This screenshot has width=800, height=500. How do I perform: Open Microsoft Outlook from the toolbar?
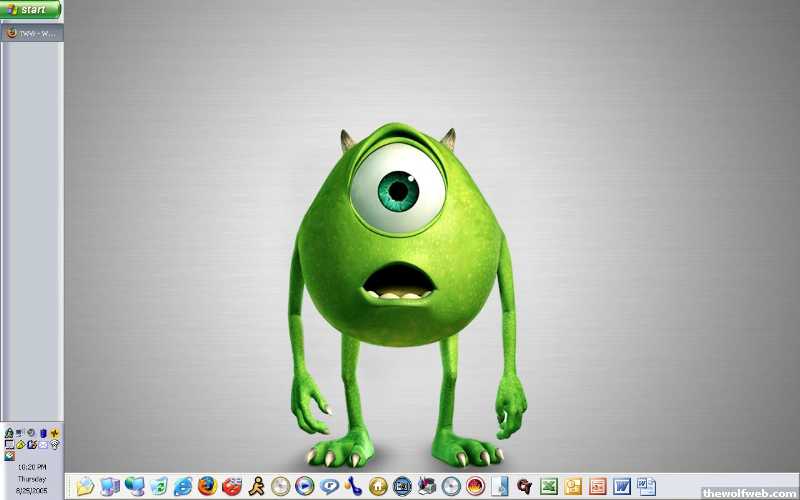click(574, 486)
